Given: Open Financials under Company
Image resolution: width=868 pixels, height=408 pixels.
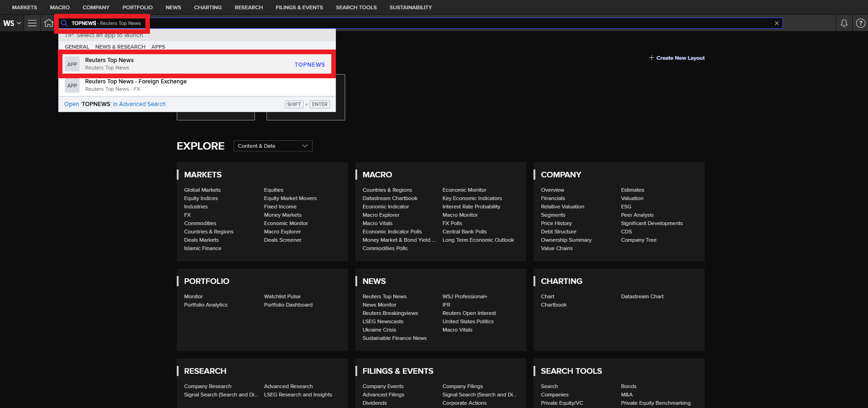Looking at the screenshot, I should point(553,198).
